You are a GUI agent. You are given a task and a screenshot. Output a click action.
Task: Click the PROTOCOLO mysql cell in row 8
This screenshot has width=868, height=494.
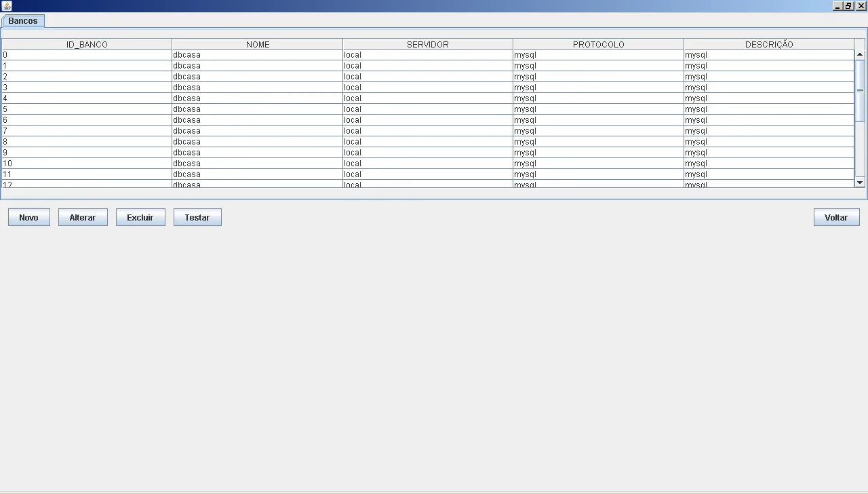[x=599, y=142]
